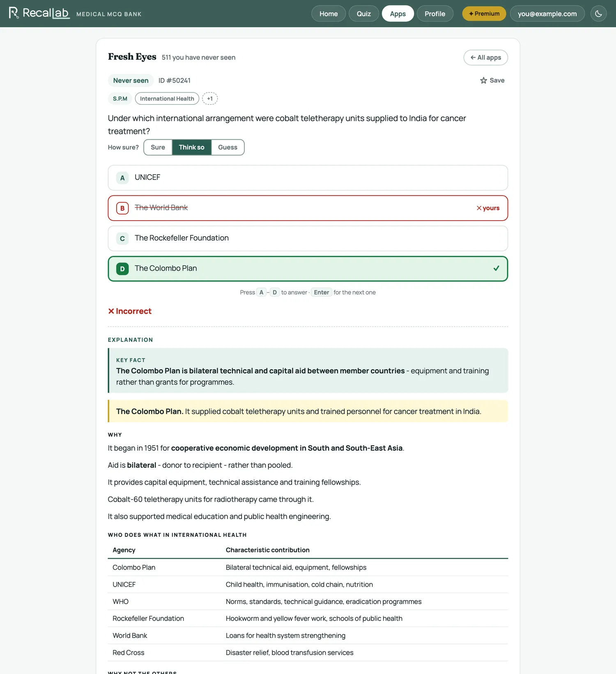This screenshot has height=674, width=616.
Task: Expand the +1 more tags chip
Action: point(210,99)
